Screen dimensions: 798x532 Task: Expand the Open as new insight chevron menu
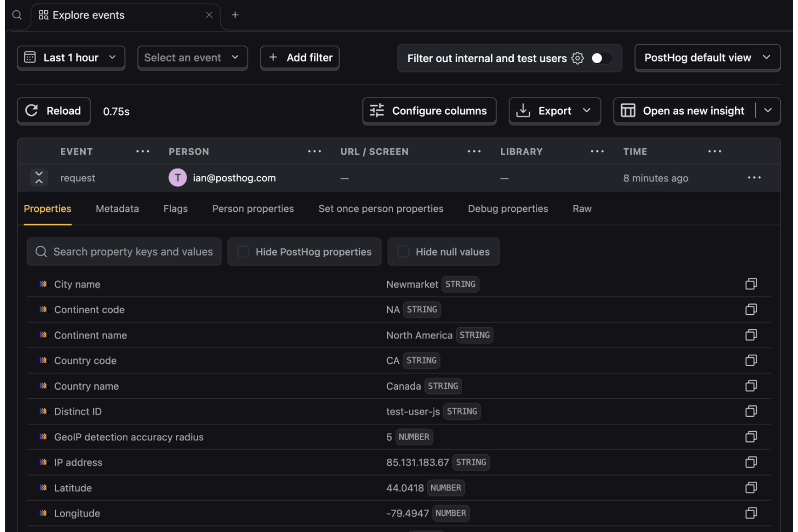tap(768, 111)
